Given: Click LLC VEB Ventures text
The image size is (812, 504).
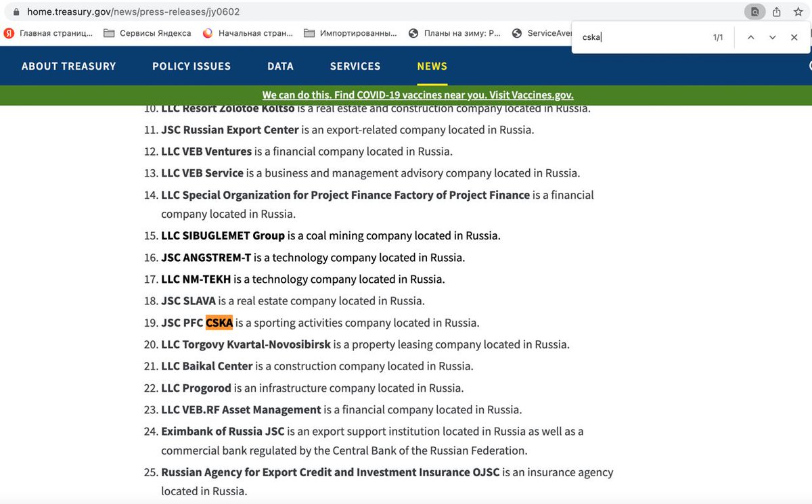Looking at the screenshot, I should pyautogui.click(x=206, y=152).
